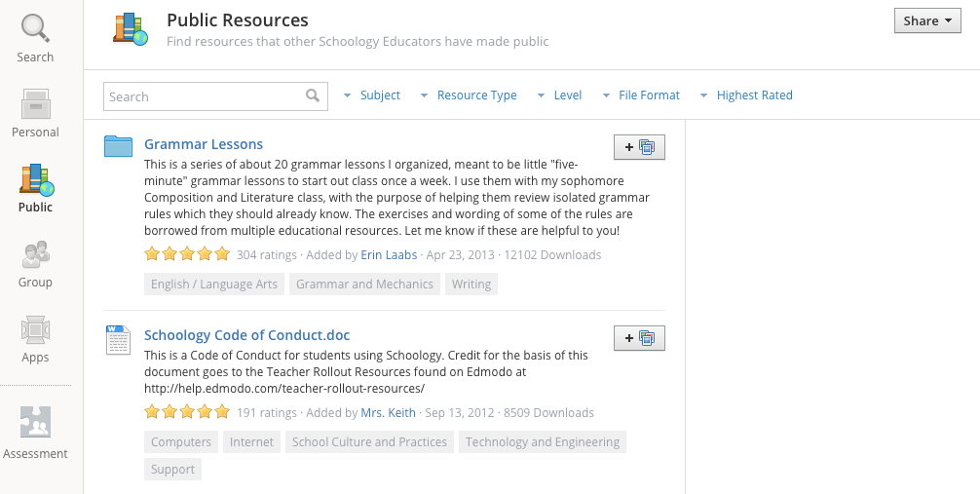
Task: Click the Grammar Lessons folder icon
Action: 118,146
